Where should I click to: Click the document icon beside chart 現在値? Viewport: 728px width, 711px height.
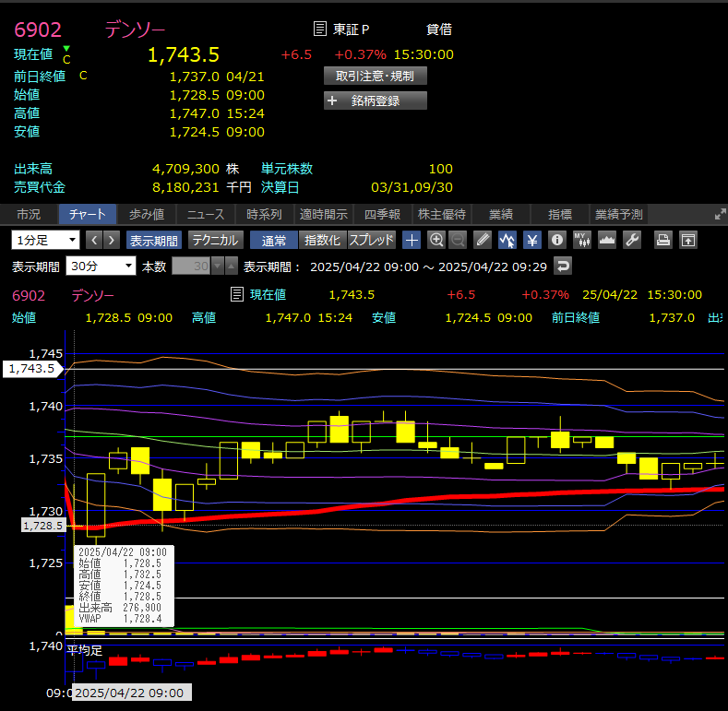[x=237, y=294]
